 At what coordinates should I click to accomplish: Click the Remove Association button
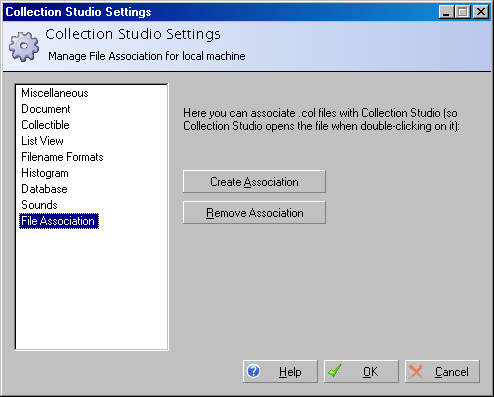click(x=254, y=213)
